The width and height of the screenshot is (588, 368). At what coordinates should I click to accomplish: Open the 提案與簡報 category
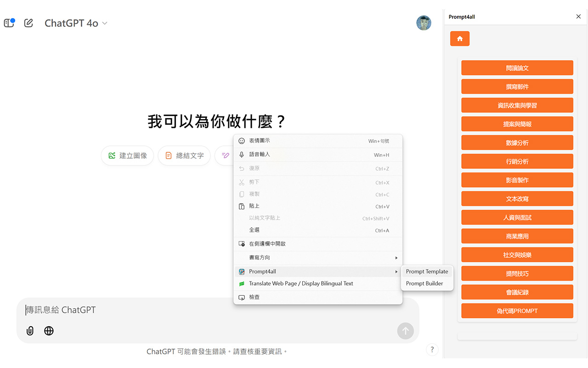click(x=517, y=124)
